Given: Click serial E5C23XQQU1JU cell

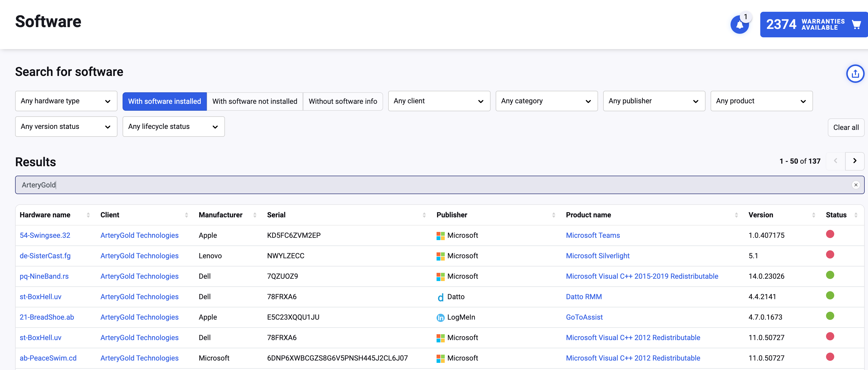Looking at the screenshot, I should [x=293, y=317].
